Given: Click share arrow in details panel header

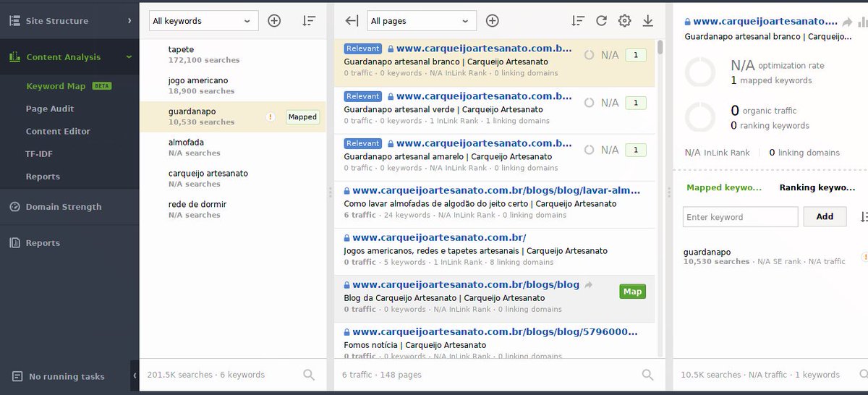Looking at the screenshot, I should pyautogui.click(x=847, y=22).
